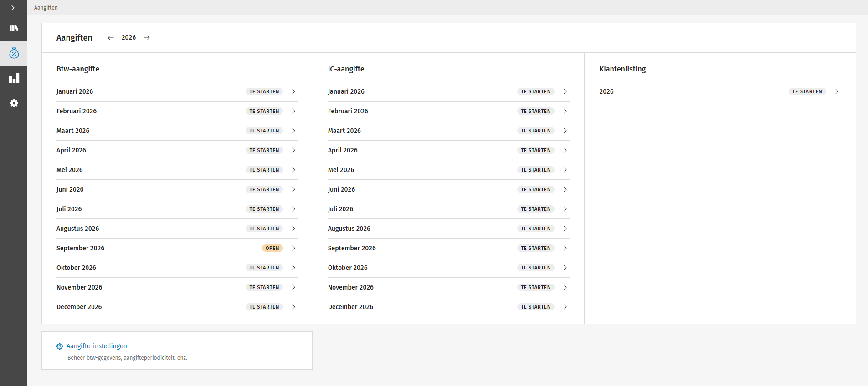Open IC-aangifte April 2026 chevron
The image size is (868, 386).
[565, 150]
